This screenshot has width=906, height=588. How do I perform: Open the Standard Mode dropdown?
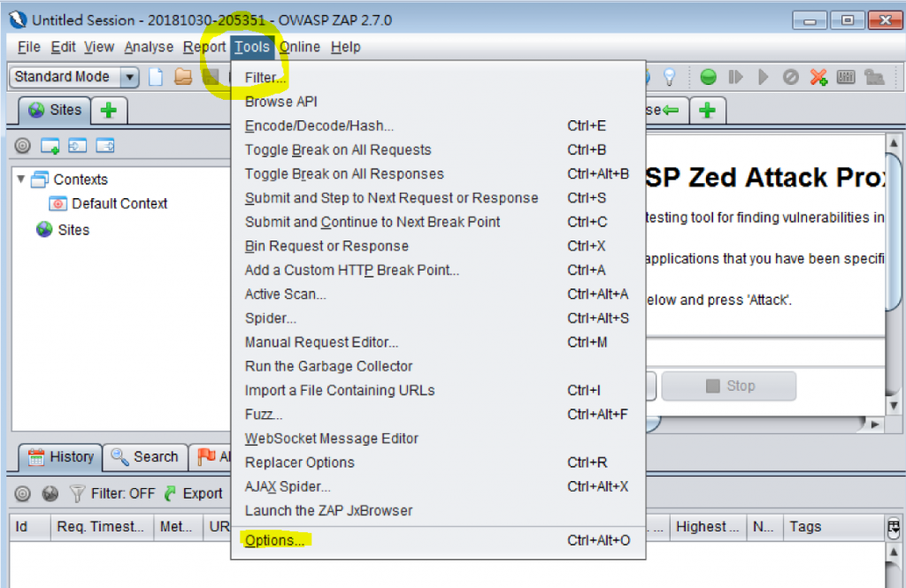[74, 77]
